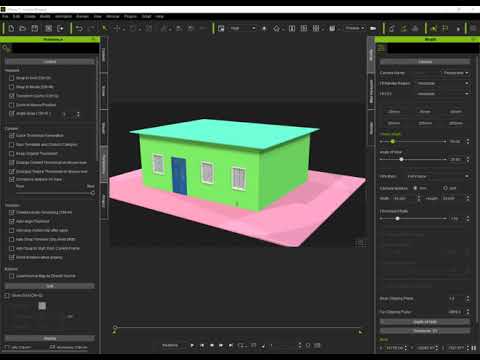480x360 pixels.
Task: Click the magnifier search icon in Preference panel
Action: pos(6,48)
